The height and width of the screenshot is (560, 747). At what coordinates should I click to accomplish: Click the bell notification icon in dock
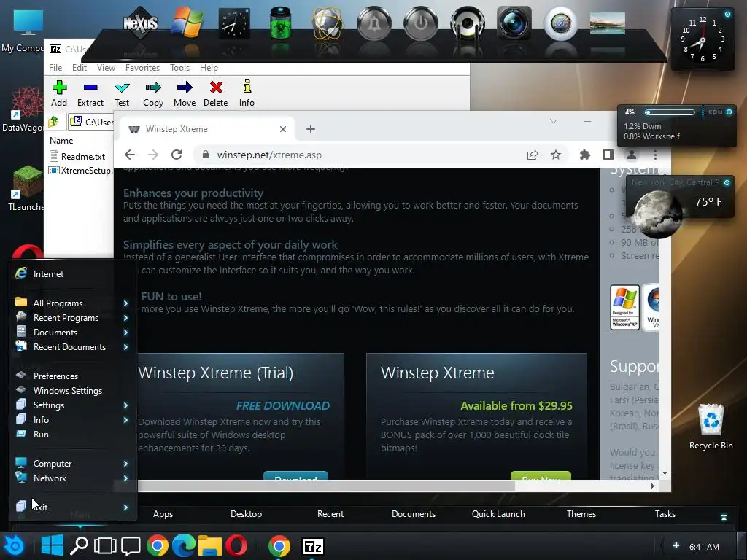point(374,23)
